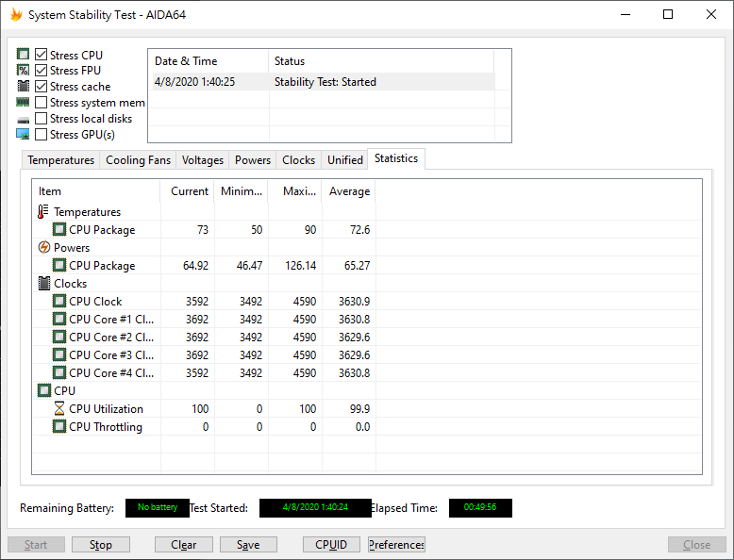The image size is (734, 560).
Task: Click CPU Package power maximum 126.14
Action: pos(301,266)
